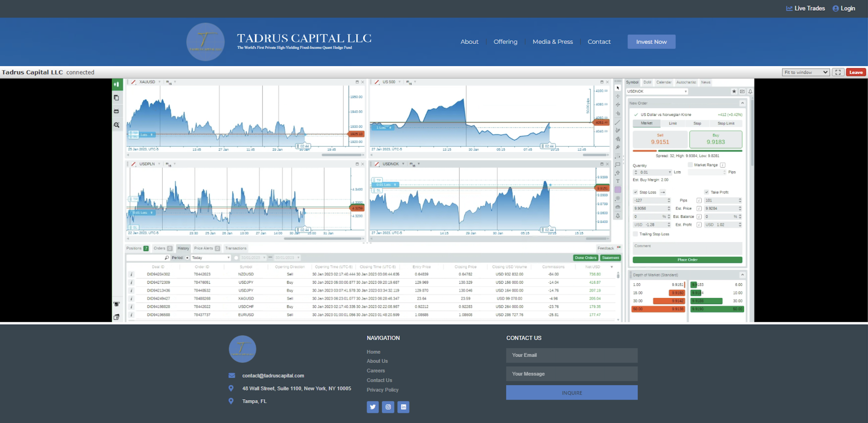The width and height of the screenshot is (868, 423).
Task: Click the star favorite icon beside USDNOK
Action: tap(734, 91)
